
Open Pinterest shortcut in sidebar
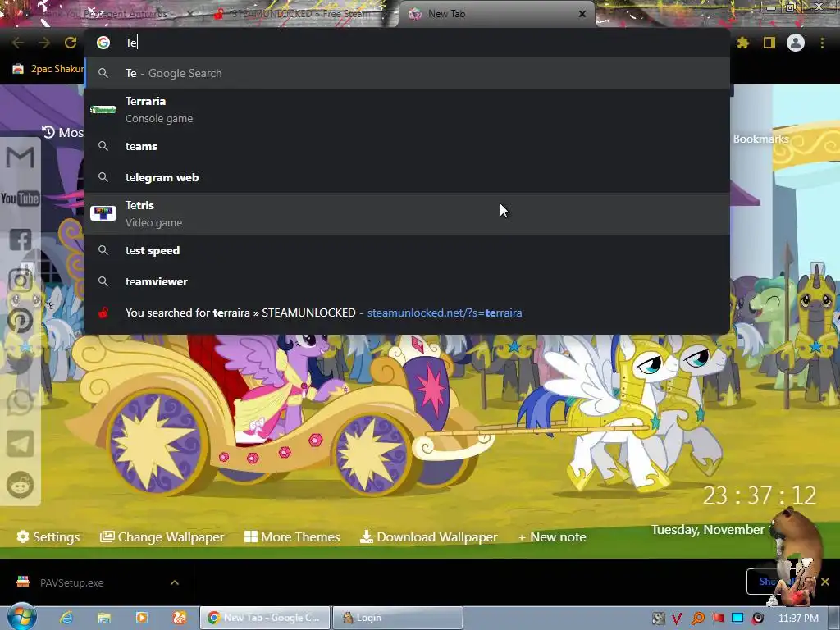(x=21, y=321)
